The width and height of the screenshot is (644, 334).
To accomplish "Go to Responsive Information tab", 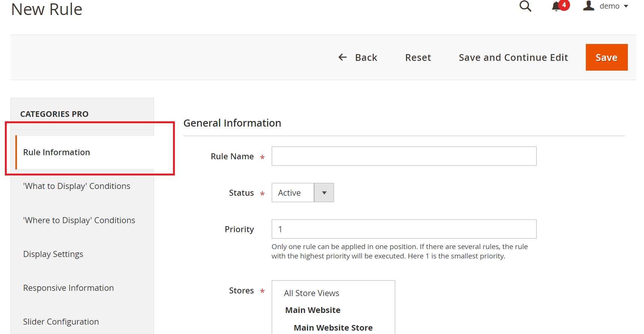I will tap(68, 288).
